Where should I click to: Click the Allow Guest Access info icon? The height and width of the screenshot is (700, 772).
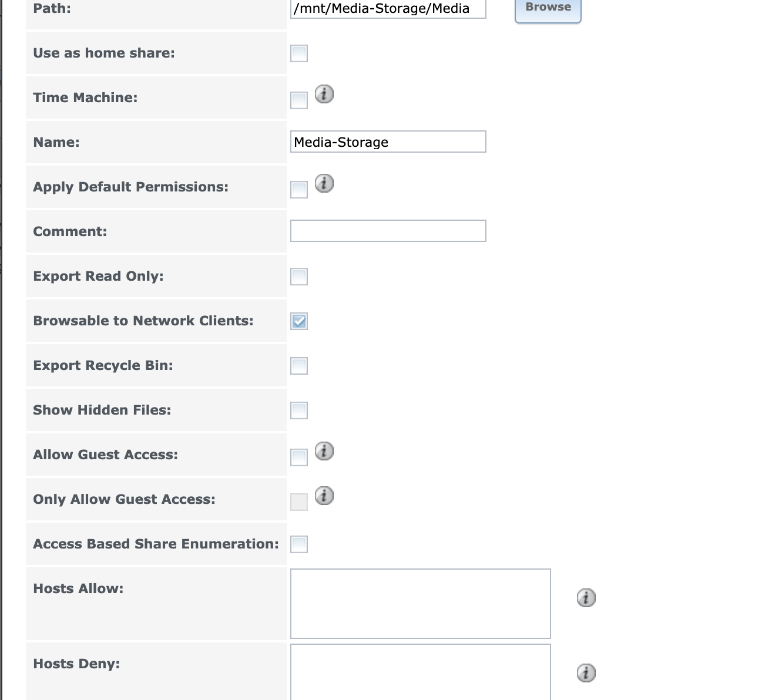[324, 451]
